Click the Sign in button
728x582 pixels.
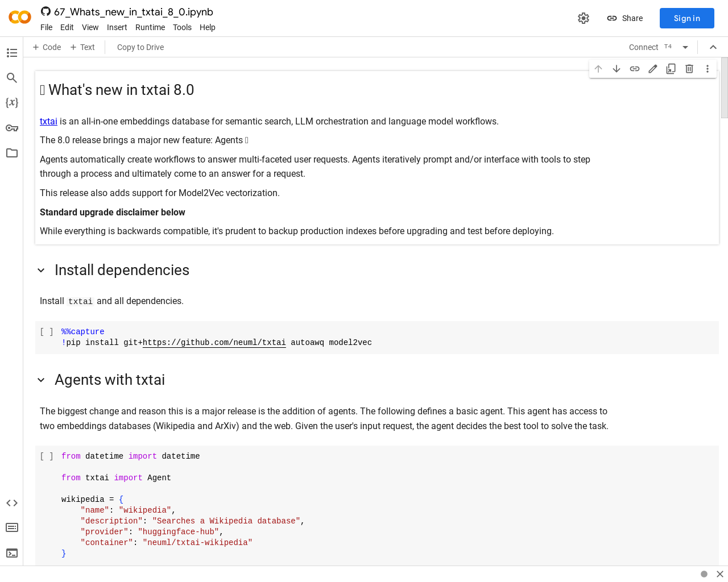point(687,18)
